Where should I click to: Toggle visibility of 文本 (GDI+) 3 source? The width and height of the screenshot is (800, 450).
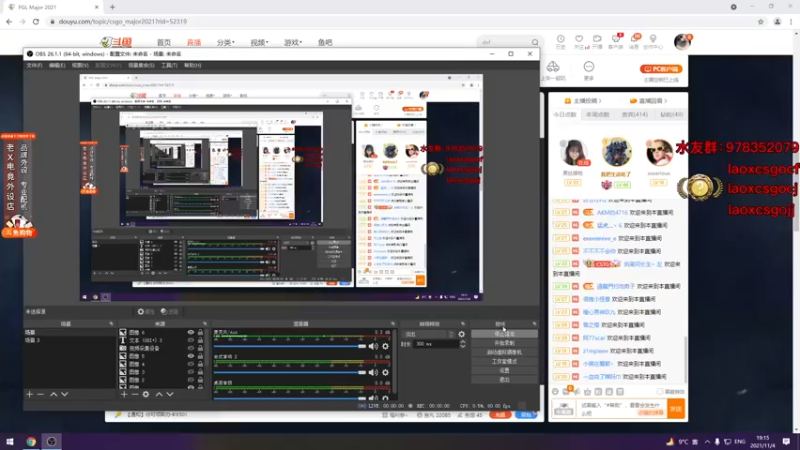[191, 340]
